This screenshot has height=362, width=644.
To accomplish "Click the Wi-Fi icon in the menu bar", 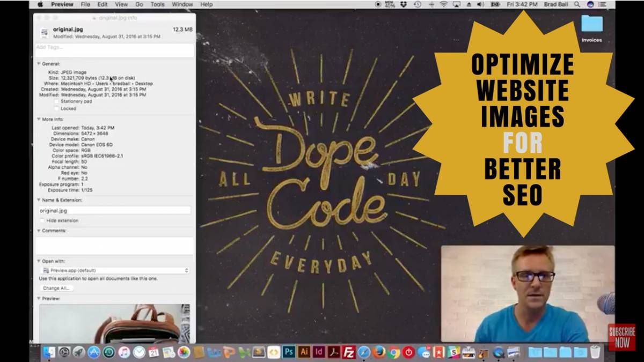I will click(444, 4).
